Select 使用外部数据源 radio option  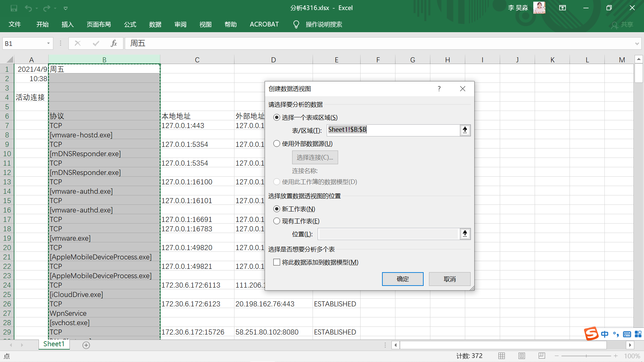point(277,144)
